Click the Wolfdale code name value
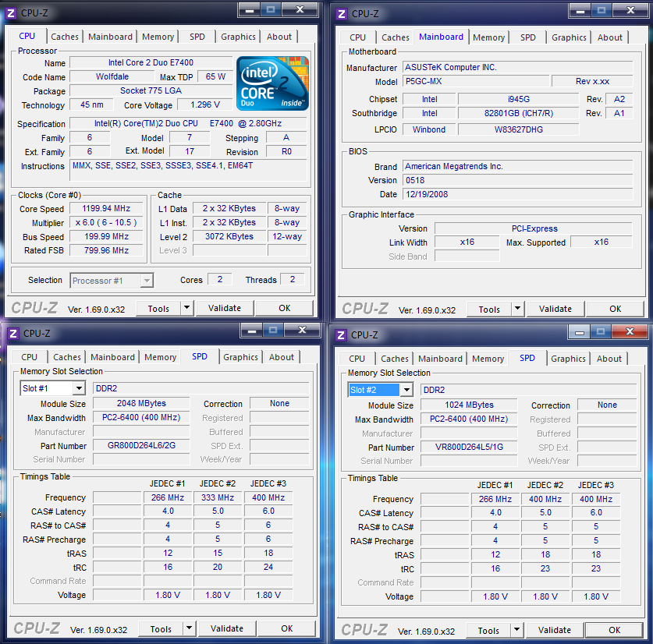The height and width of the screenshot is (644, 653). click(112, 76)
